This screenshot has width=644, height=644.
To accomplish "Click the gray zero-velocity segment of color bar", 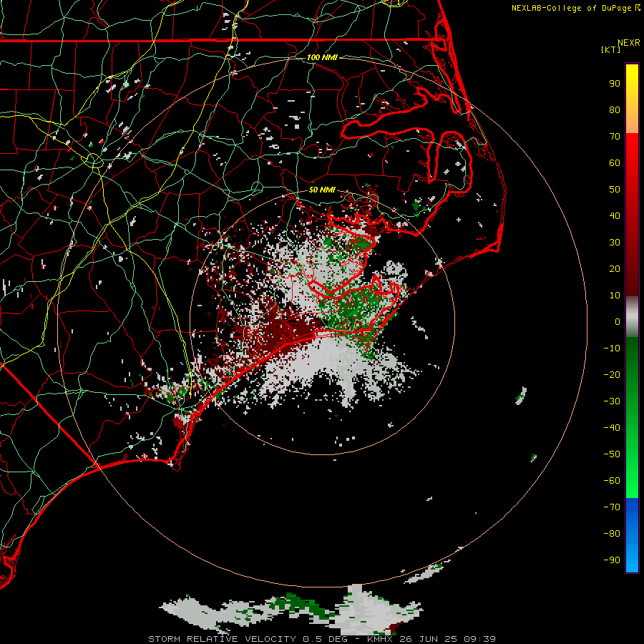I will click(x=632, y=317).
